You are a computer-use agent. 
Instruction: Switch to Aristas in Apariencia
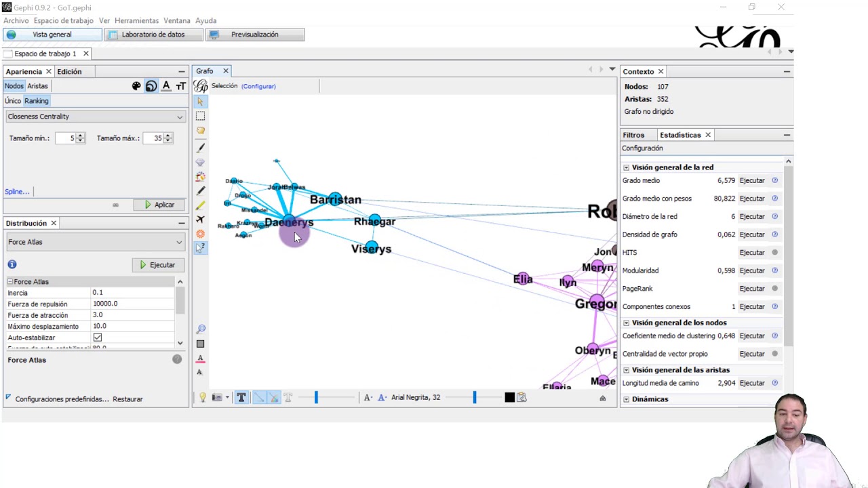37,86
